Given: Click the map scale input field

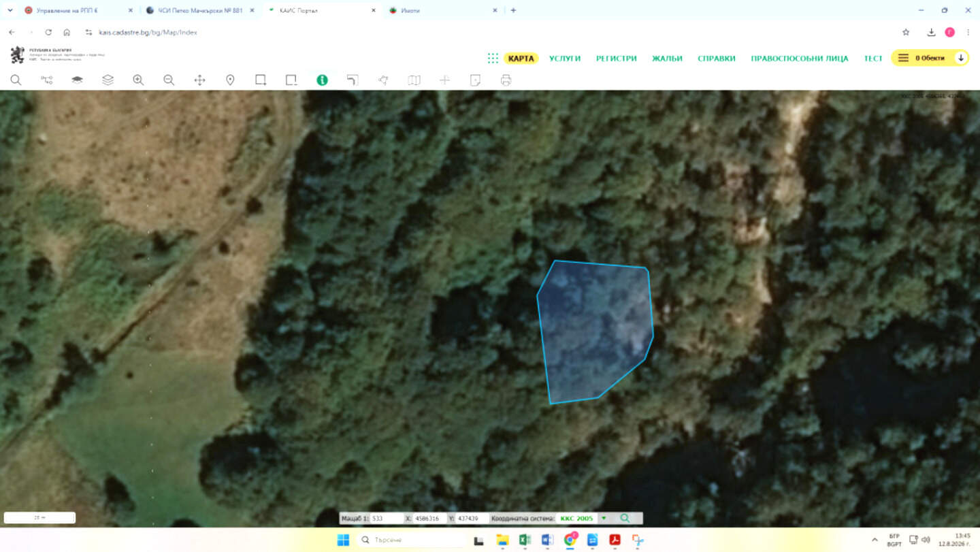Looking at the screenshot, I should 387,519.
